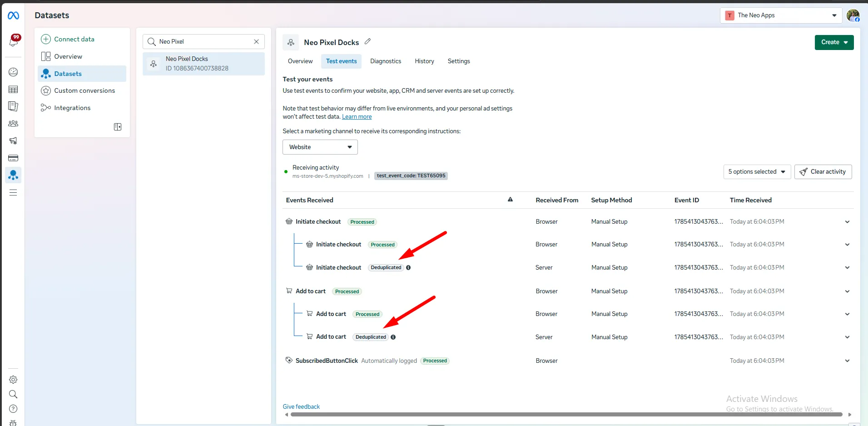Select the Test events tab

341,61
